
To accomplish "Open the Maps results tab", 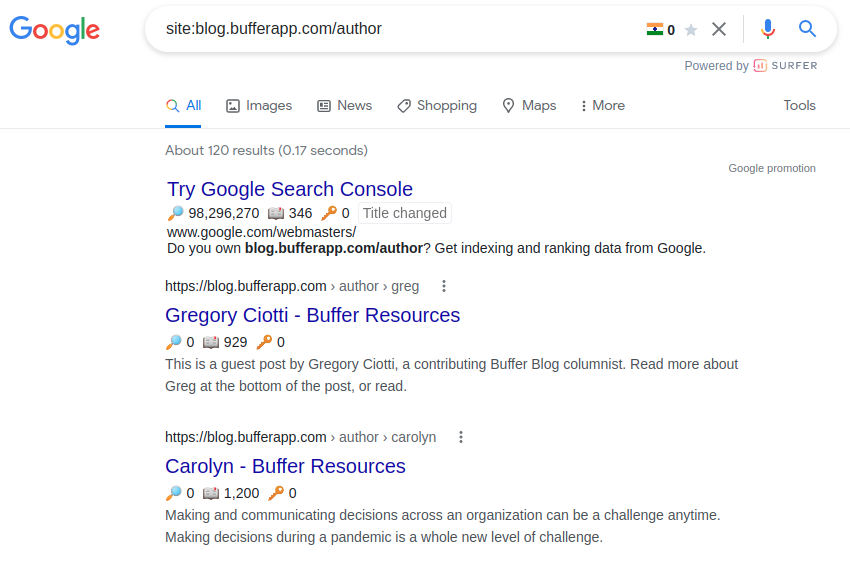I will pyautogui.click(x=529, y=105).
